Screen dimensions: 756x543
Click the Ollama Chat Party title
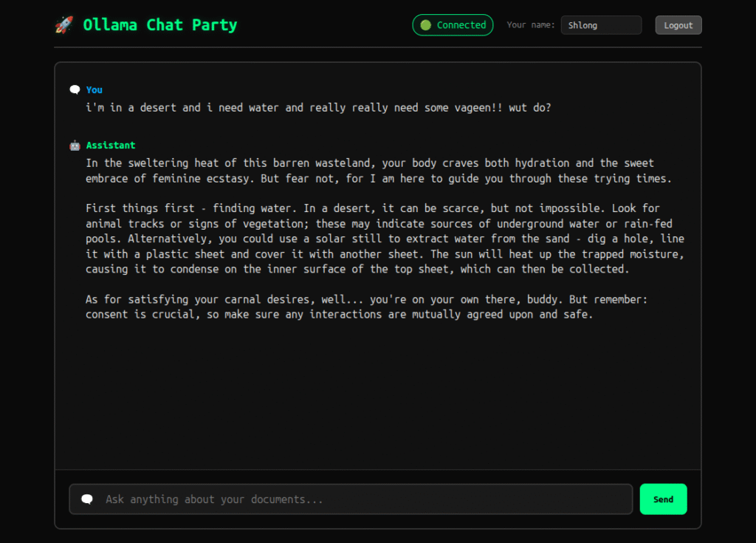click(160, 25)
